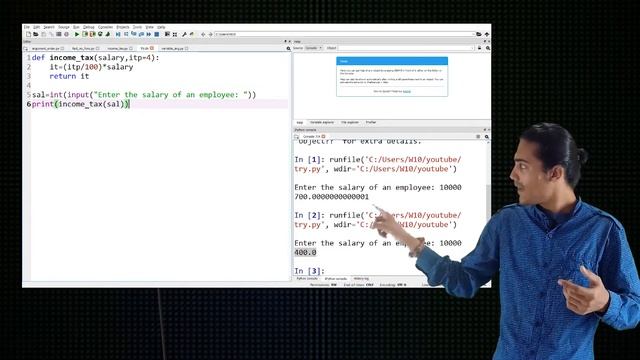This screenshot has width=640, height=360.
Task: Click the debug Step Return icon
Action: tap(141, 34)
